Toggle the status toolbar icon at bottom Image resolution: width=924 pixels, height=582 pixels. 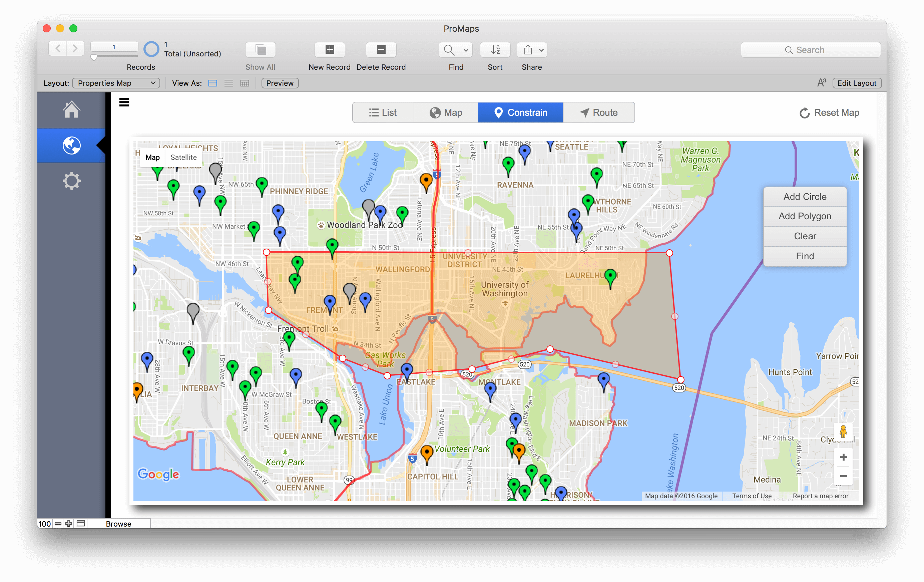coord(81,524)
